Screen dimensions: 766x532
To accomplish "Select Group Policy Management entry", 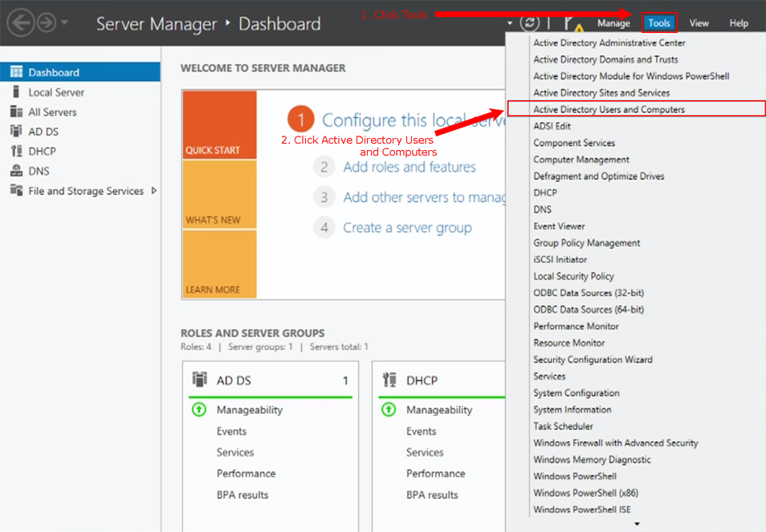I will [587, 243].
